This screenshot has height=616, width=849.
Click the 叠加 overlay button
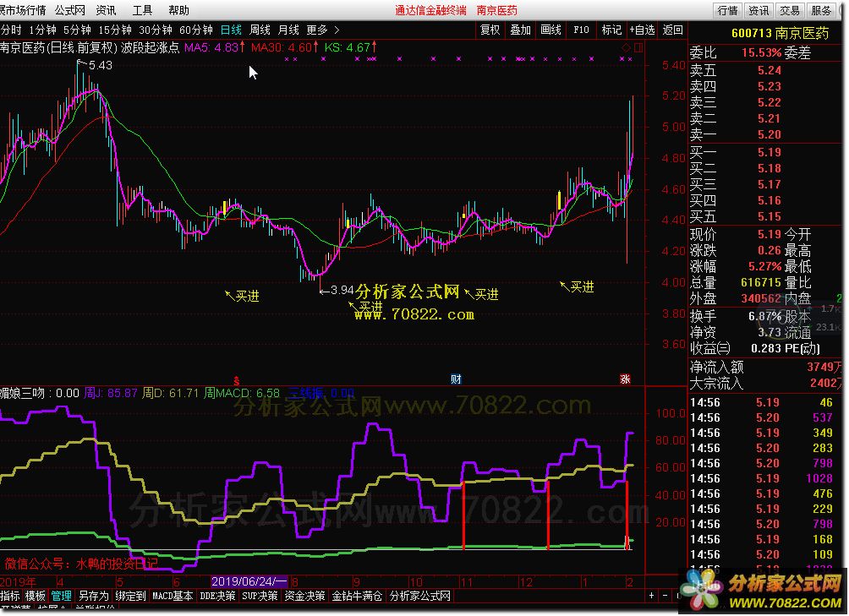click(x=521, y=30)
